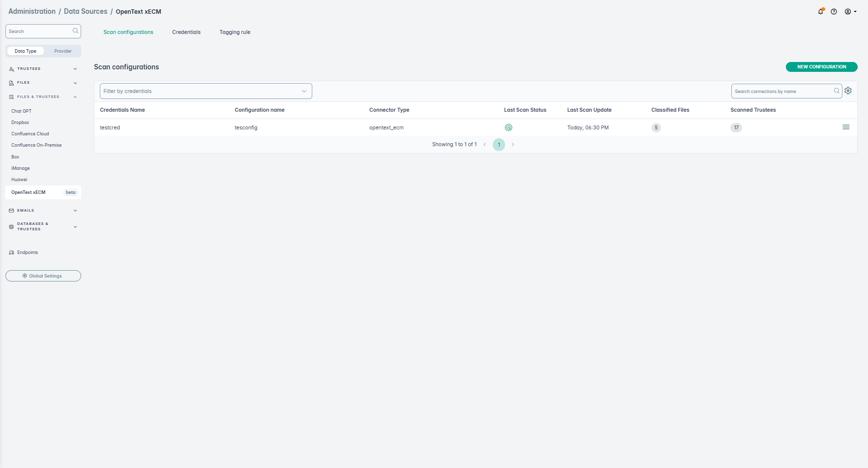Viewport: 868px width, 468px height.
Task: Open the testcred row hamburger menu
Action: [846, 127]
